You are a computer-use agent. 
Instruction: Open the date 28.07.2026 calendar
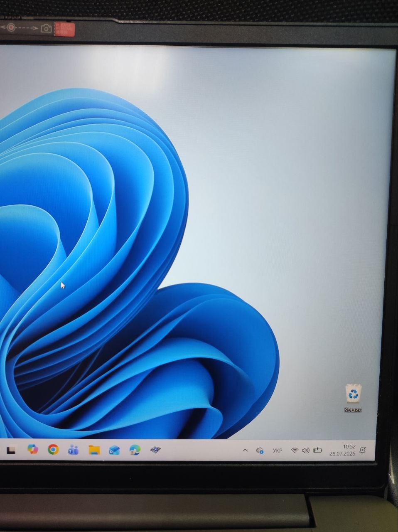343,453
